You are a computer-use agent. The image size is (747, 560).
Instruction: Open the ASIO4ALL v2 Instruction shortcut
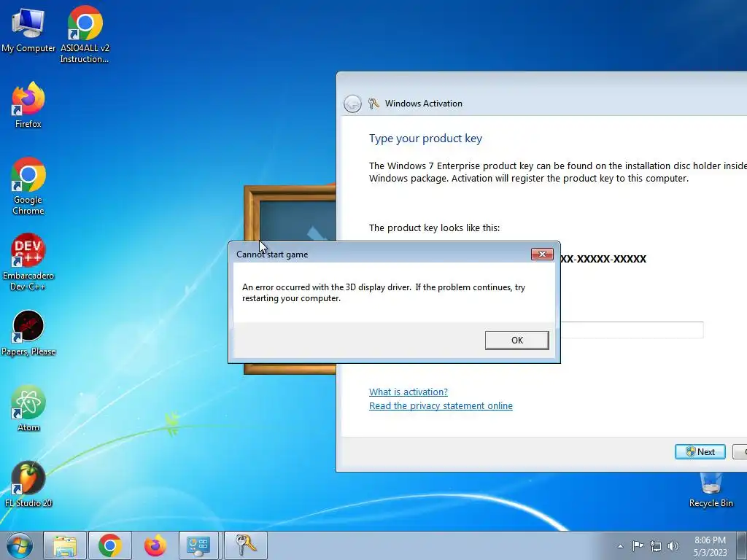[x=85, y=34]
